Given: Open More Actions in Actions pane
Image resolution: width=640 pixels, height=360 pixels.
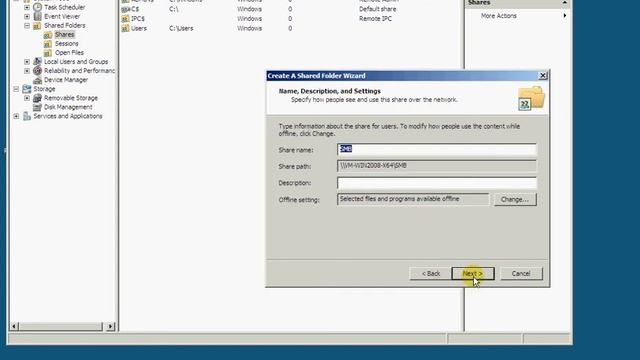Looking at the screenshot, I should (498, 16).
